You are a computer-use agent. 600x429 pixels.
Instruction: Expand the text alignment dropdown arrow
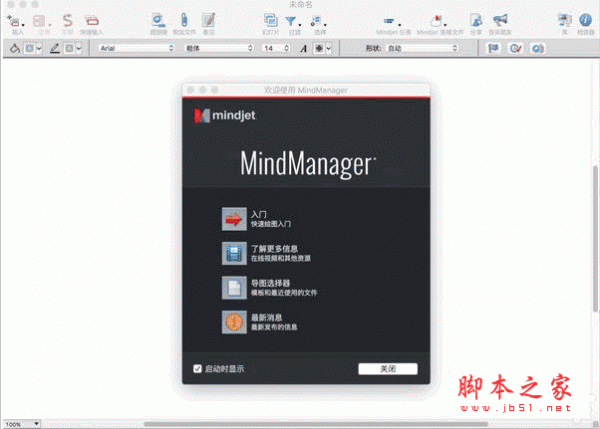[x=328, y=49]
